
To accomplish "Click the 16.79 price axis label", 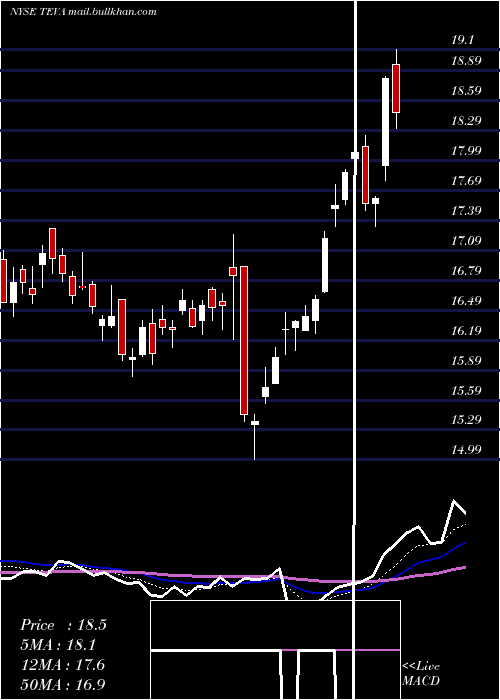I will coord(466,271).
